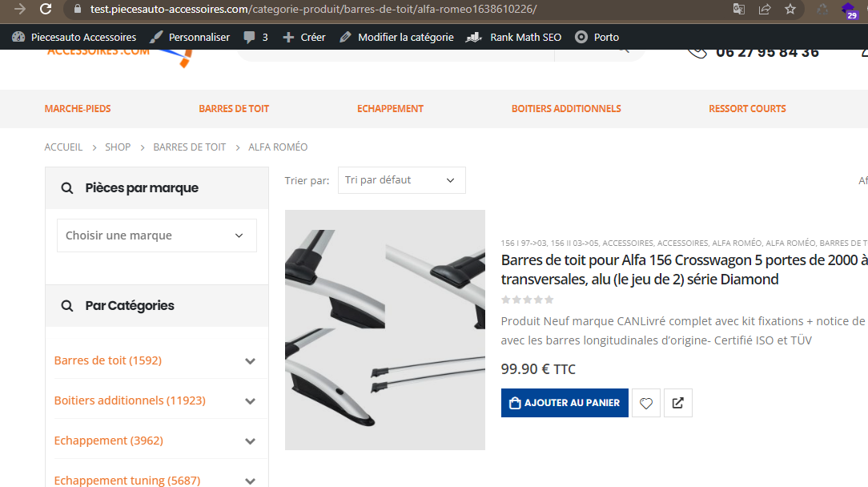Go to RESSORT COURTS category

coord(747,109)
